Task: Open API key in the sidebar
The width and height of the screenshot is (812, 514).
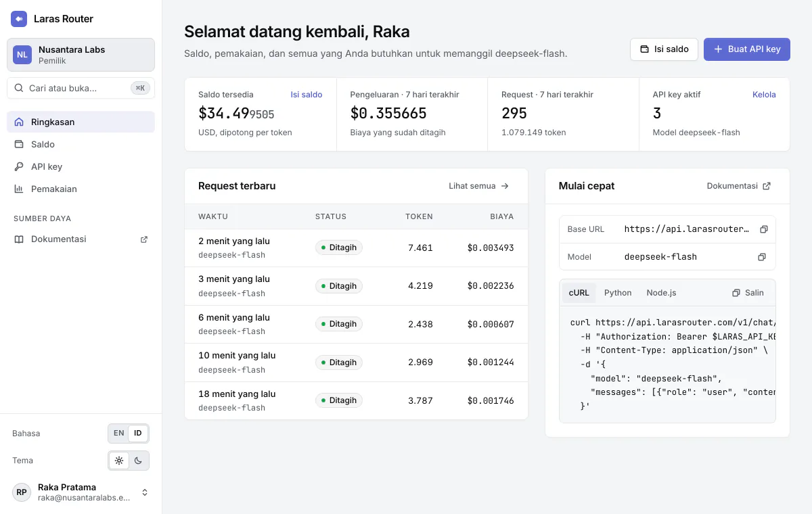Action: coord(81,166)
